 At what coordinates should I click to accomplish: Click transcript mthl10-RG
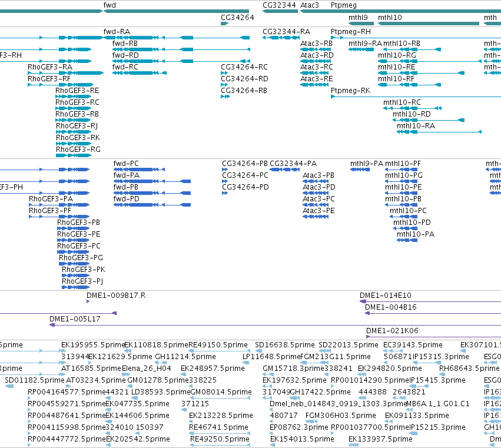(x=397, y=55)
